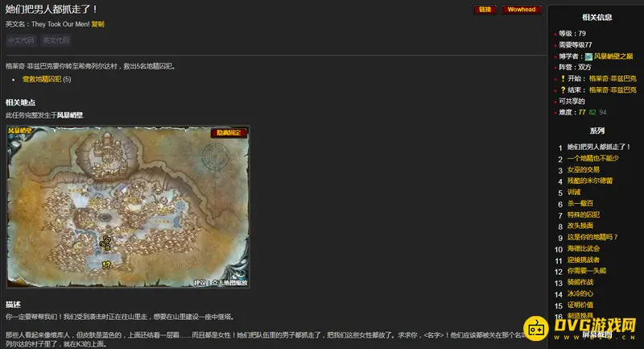Click the English name They Took Our Men!
644x349 pixels.
click(60, 24)
